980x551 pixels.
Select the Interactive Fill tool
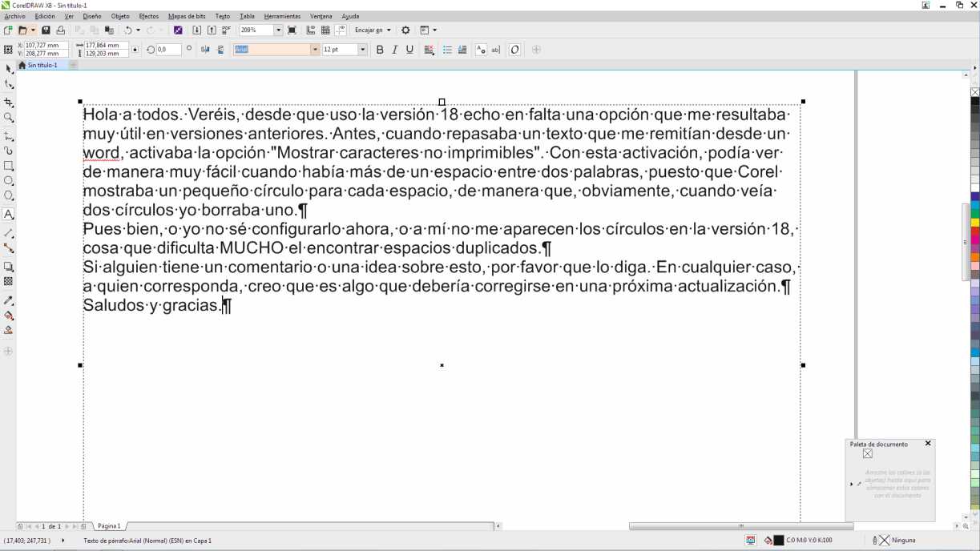tap(9, 316)
